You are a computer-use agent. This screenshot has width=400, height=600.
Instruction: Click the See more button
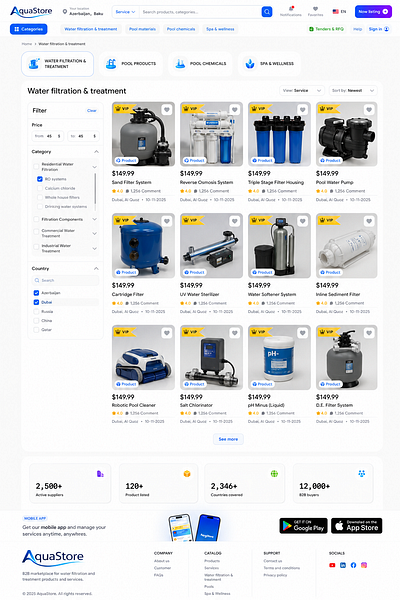pos(228,439)
